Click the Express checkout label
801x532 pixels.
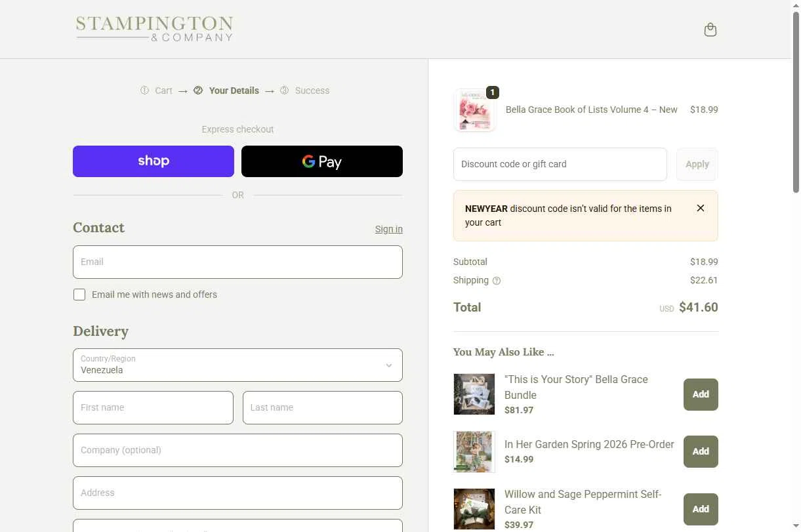click(x=237, y=129)
